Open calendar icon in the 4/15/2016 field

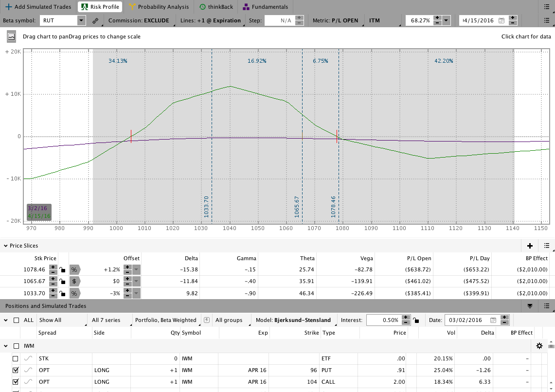501,20
